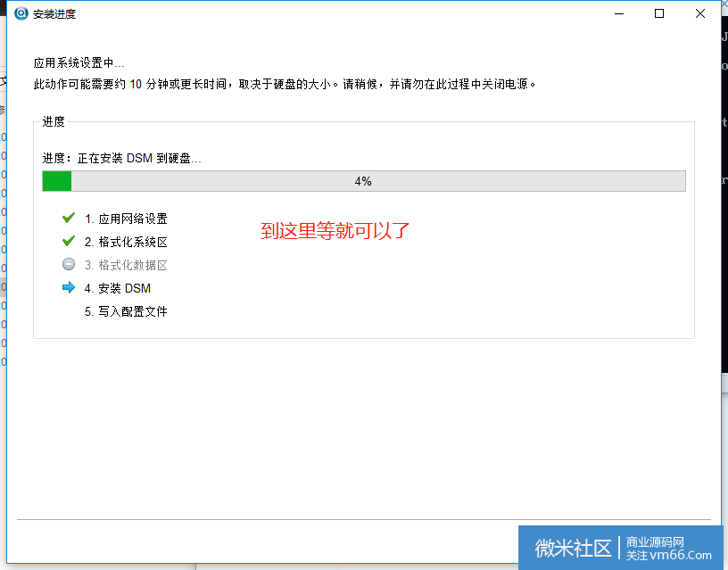Click the installation progress bar showing 4%

click(363, 181)
